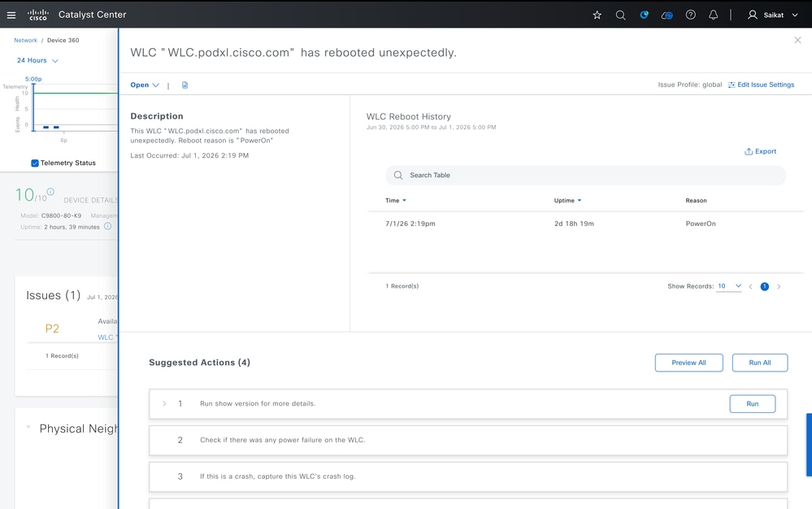812x509 pixels.
Task: Open global search magnifier icon
Action: (620, 15)
